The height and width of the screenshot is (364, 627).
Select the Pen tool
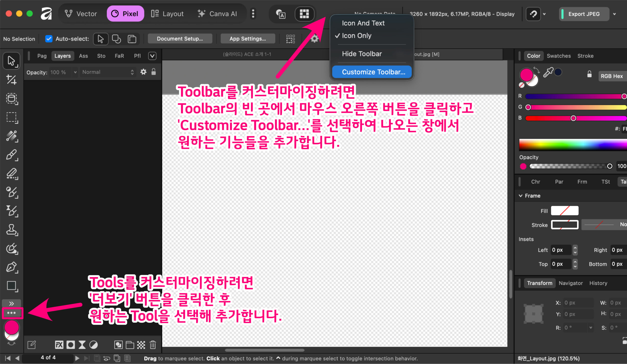tap(12, 267)
